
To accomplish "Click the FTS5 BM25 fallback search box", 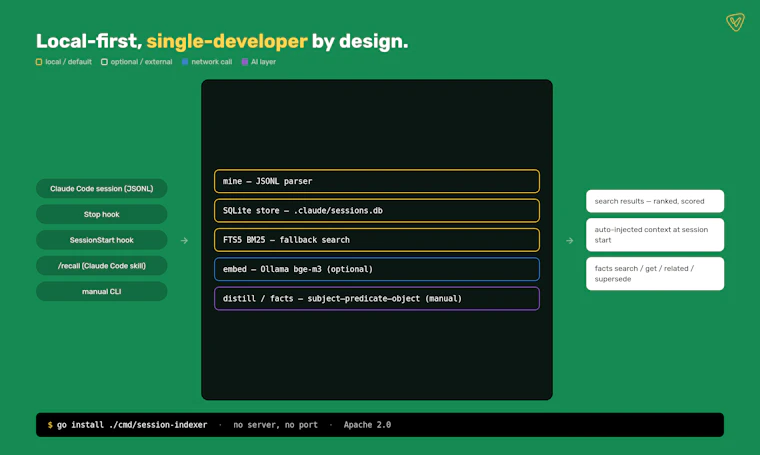I will 377,240.
